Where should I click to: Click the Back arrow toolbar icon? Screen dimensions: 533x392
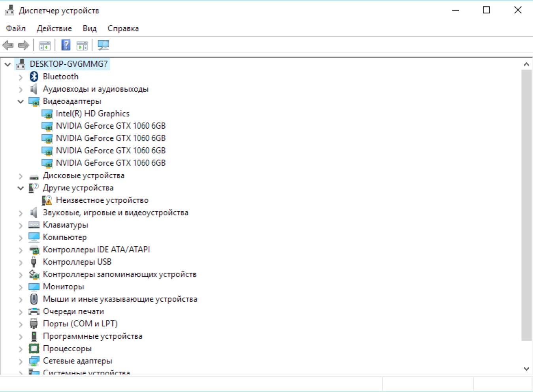pos(8,45)
